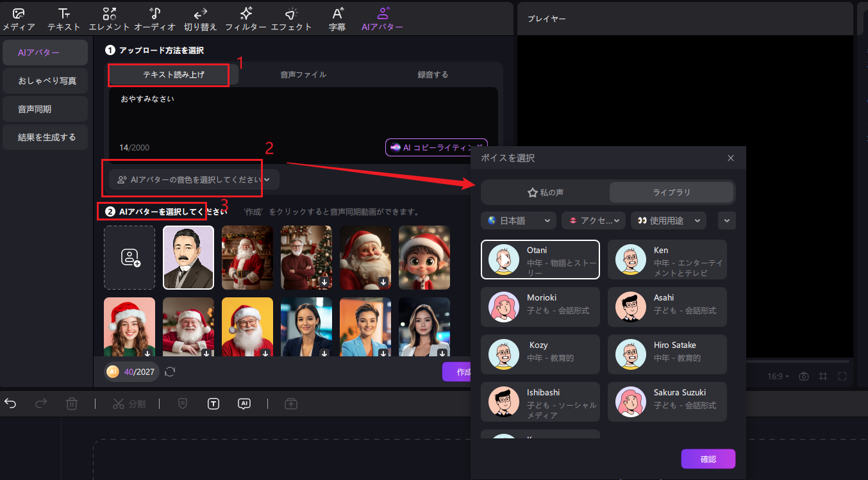Screen dimensions: 868x480
Task: Open the フィルター filters panel
Action: point(246,19)
